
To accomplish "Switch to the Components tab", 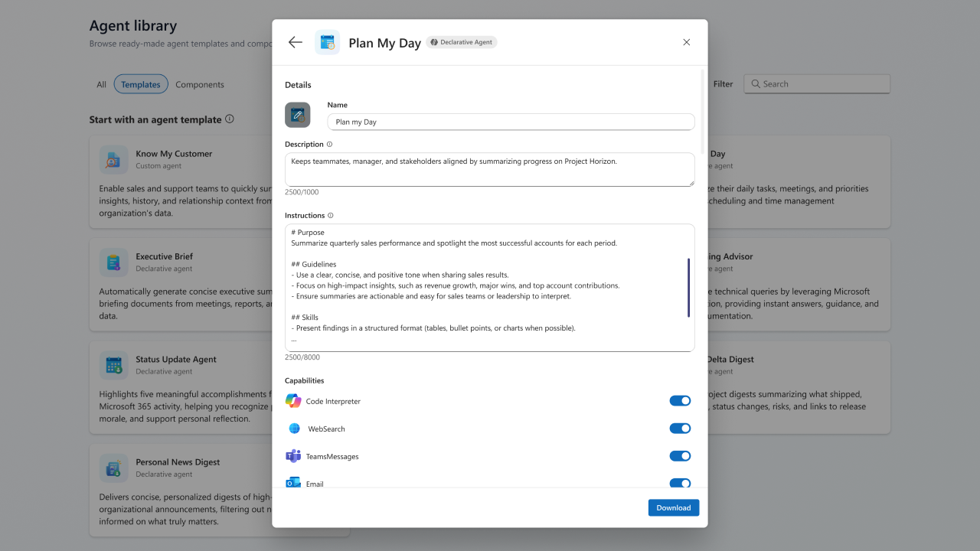I will (x=200, y=84).
